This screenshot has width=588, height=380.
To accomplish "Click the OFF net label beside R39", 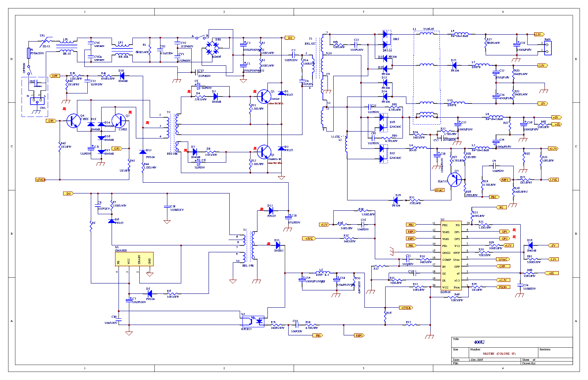I will 55,76.
